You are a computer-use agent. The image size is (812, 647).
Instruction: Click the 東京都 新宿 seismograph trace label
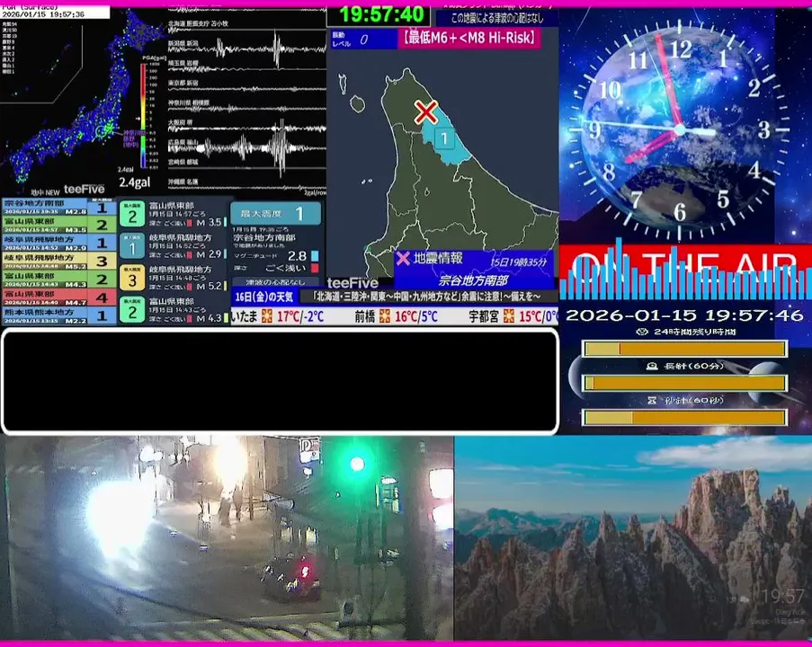183,83
